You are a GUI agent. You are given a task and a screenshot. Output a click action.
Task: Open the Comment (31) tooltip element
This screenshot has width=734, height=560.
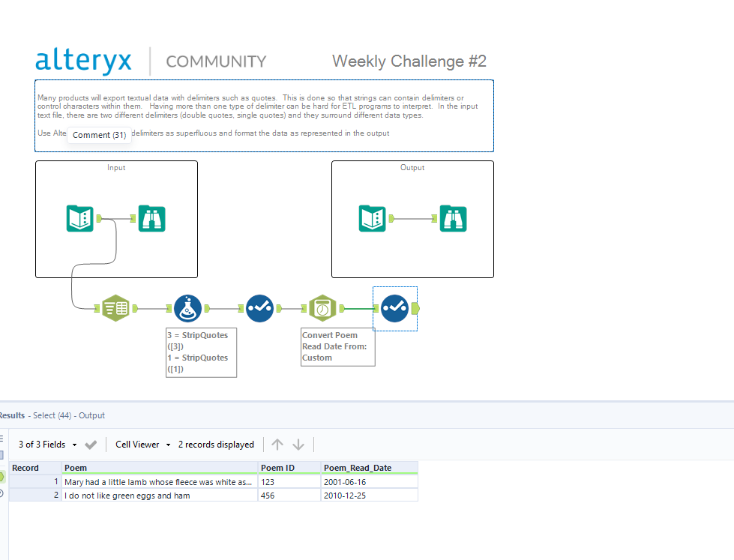coord(99,134)
